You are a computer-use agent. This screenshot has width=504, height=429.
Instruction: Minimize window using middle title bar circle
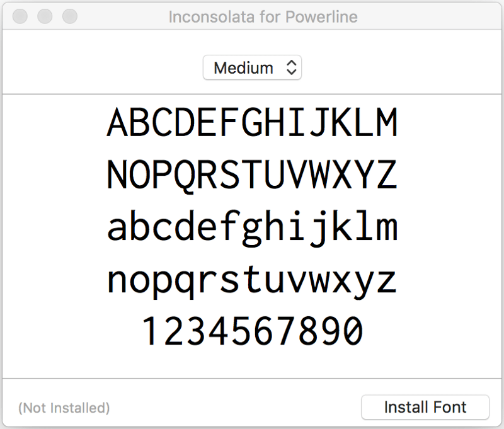tap(45, 16)
